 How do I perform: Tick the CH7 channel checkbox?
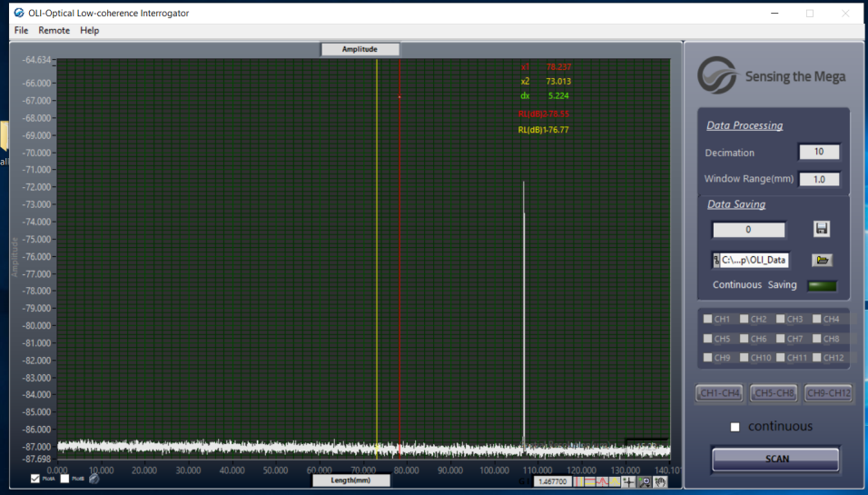pyautogui.click(x=781, y=338)
